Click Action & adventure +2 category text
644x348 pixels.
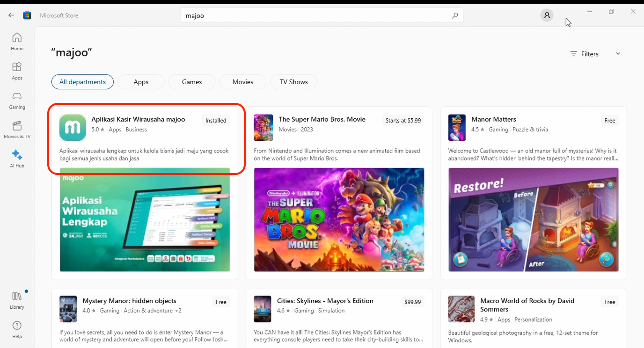tap(153, 311)
